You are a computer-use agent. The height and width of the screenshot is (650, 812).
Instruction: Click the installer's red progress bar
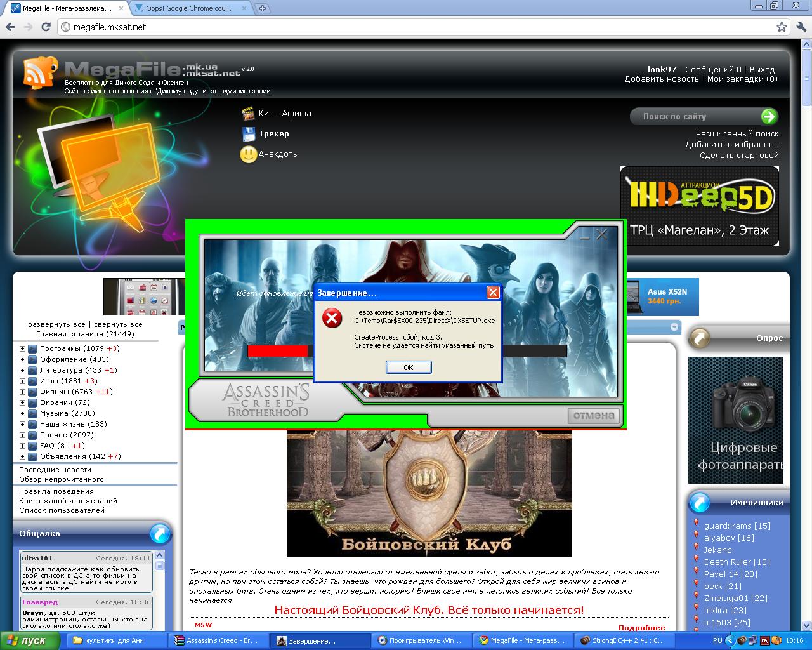(x=277, y=351)
